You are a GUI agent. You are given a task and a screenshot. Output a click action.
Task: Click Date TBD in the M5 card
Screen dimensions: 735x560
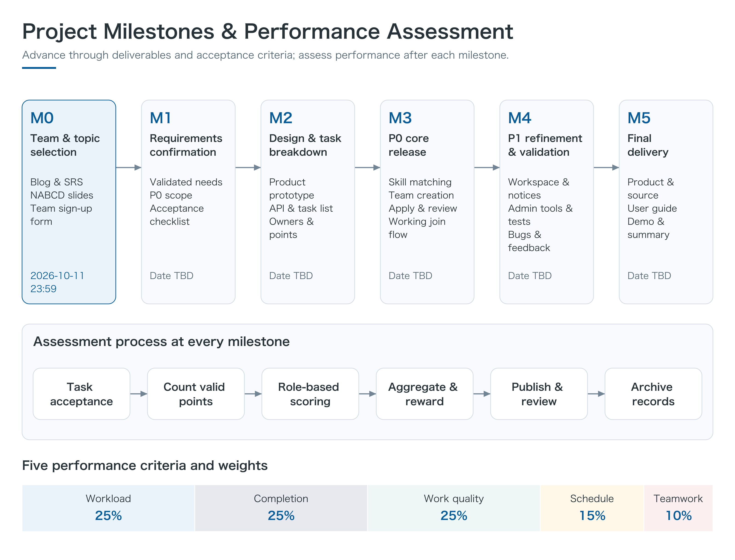coord(649,276)
